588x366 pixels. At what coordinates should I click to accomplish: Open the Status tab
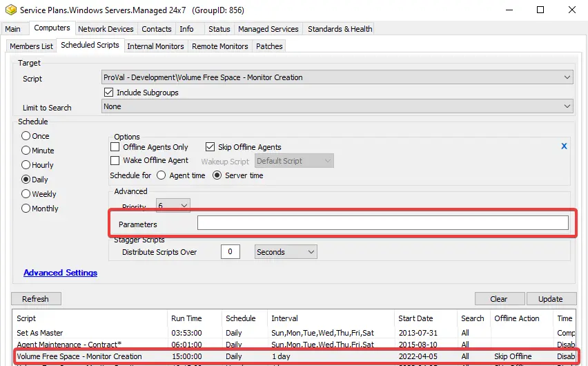pos(219,29)
